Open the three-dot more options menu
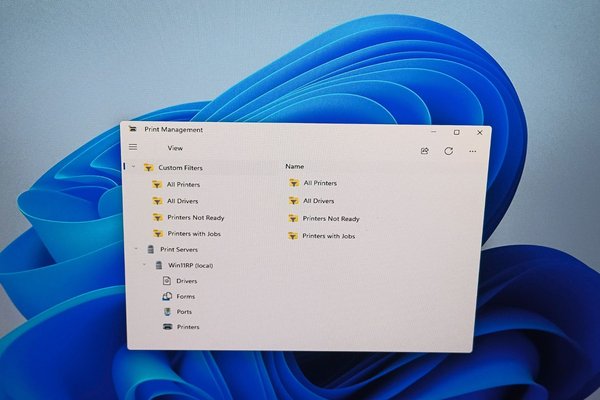 point(473,152)
